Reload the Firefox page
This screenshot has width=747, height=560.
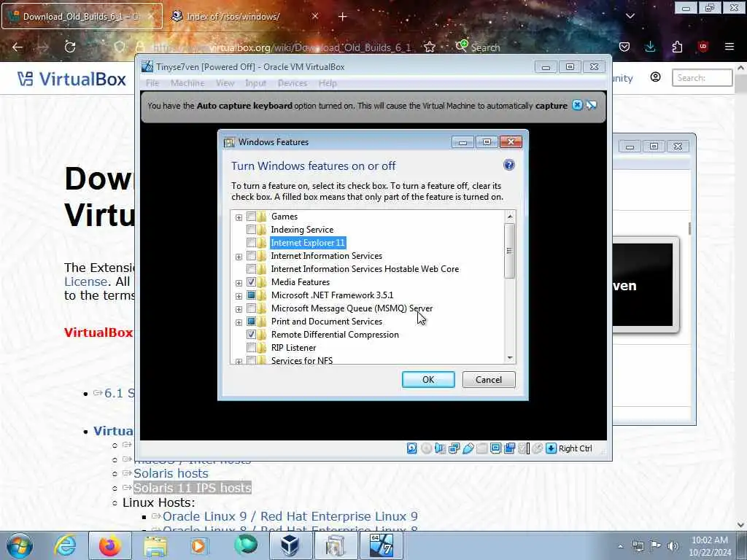coord(70,47)
